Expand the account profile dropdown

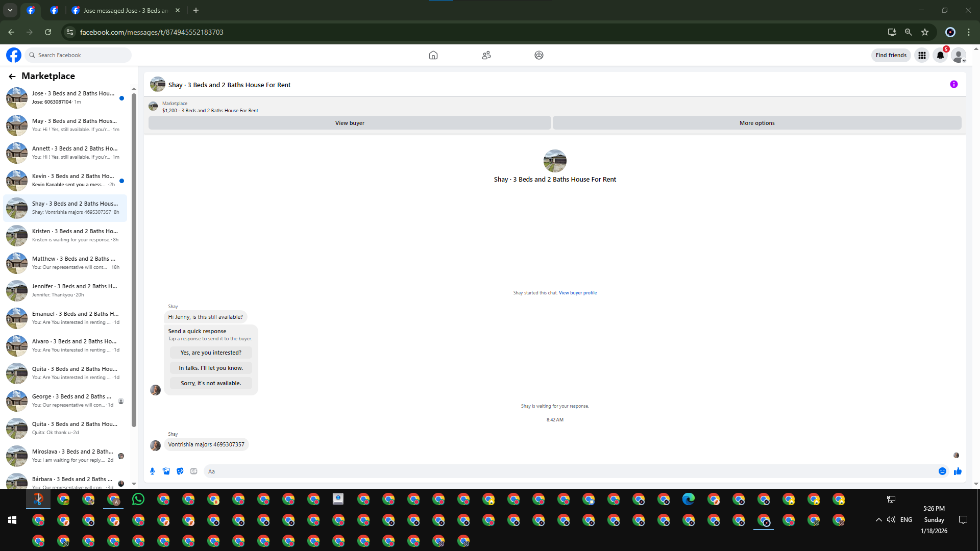[959, 56]
